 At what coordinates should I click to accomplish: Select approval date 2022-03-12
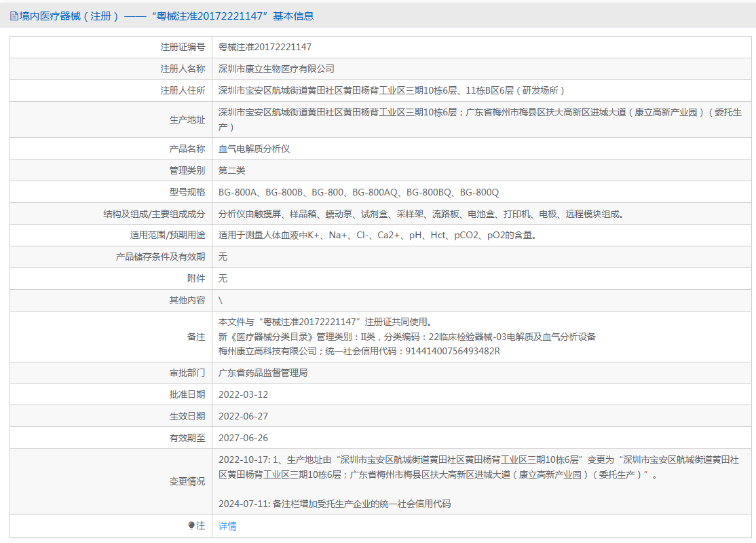(243, 395)
